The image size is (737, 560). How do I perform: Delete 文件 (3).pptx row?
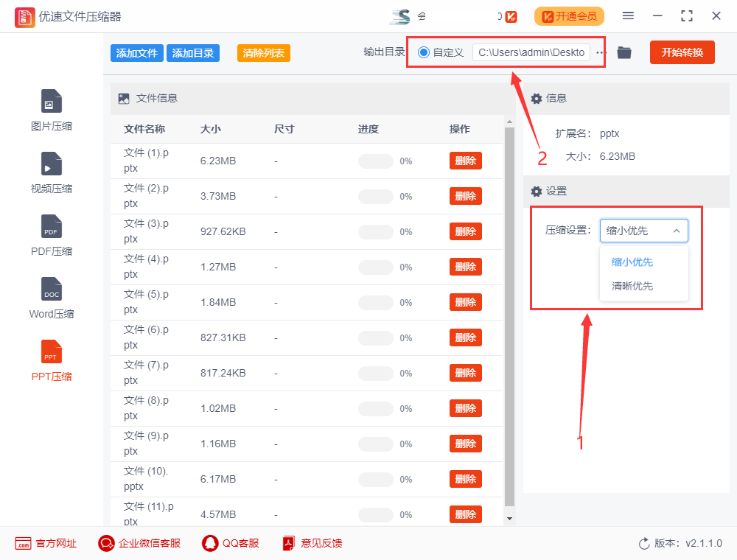[465, 231]
